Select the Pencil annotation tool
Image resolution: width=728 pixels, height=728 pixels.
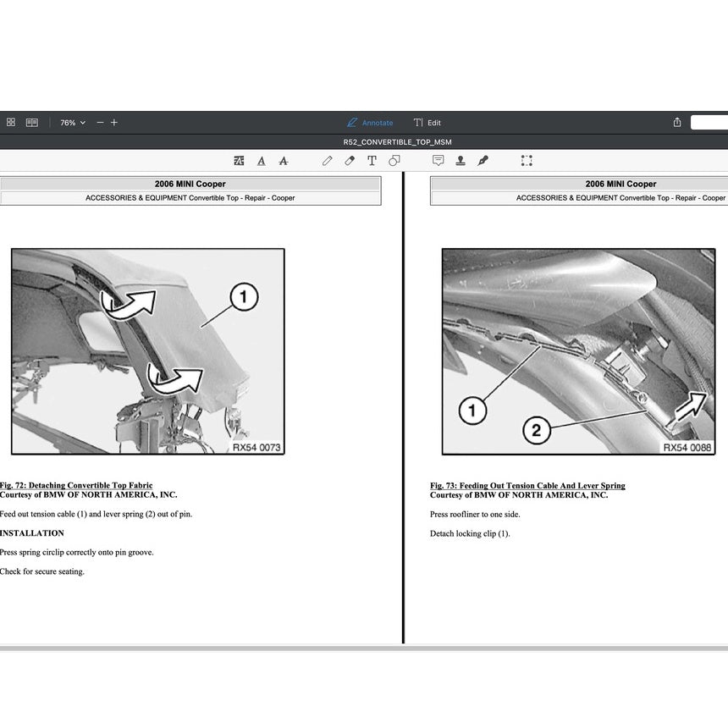pyautogui.click(x=327, y=160)
